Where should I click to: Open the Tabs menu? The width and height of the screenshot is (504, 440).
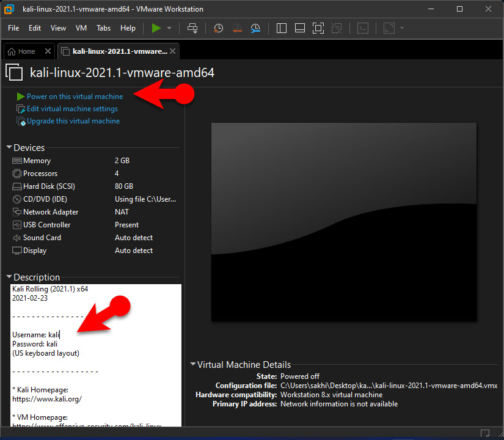[103, 28]
